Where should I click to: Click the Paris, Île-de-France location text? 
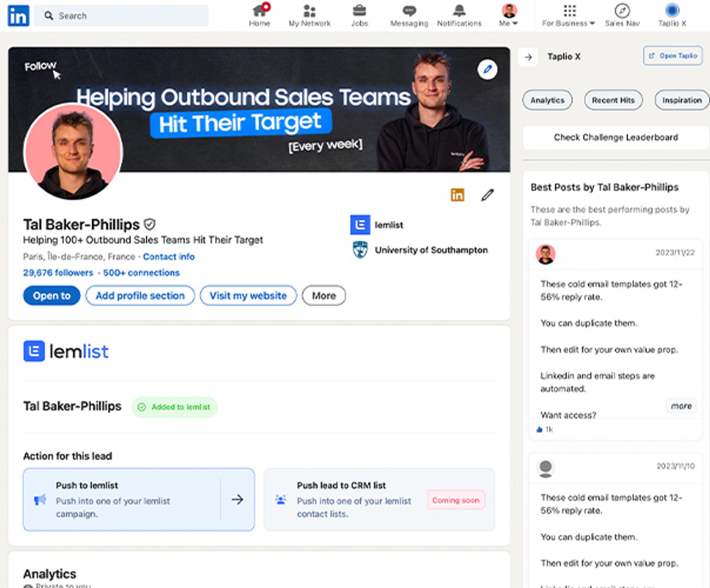pos(79,257)
